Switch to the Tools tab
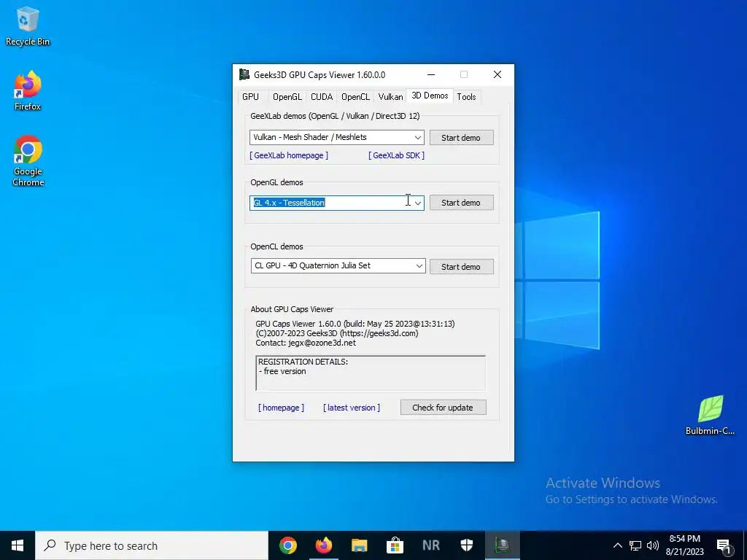The width and height of the screenshot is (747, 560). pos(466,97)
